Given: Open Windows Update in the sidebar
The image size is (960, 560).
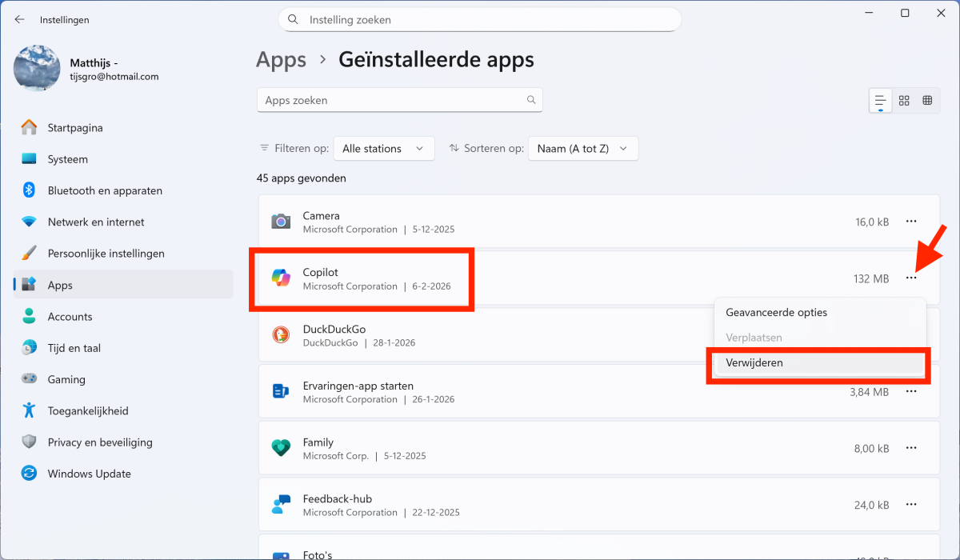Looking at the screenshot, I should pos(89,474).
